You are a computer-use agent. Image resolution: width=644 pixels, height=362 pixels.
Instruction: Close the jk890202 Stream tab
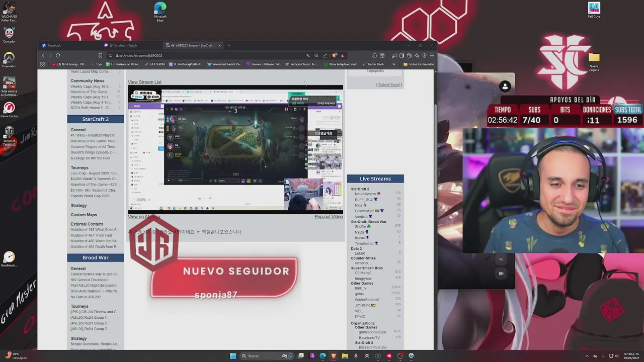219,45
